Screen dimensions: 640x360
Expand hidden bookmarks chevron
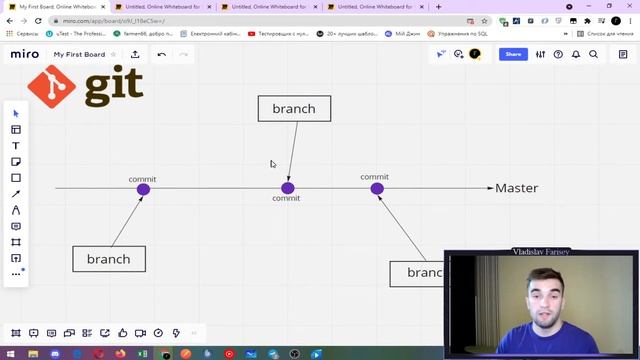pyautogui.click(x=565, y=34)
